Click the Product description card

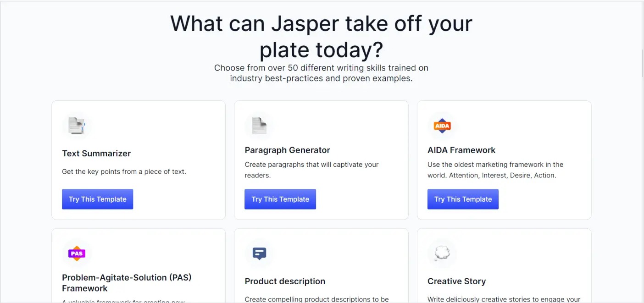click(x=321, y=266)
